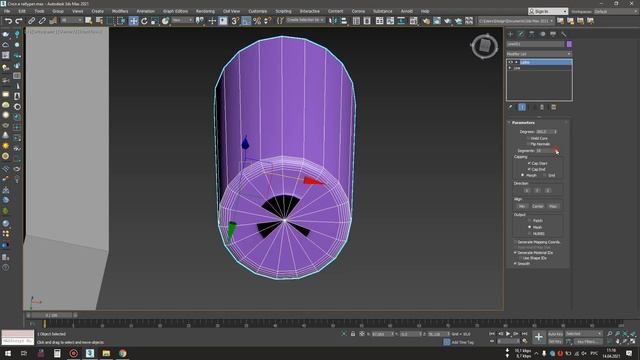Click the Y direction button

point(537,191)
